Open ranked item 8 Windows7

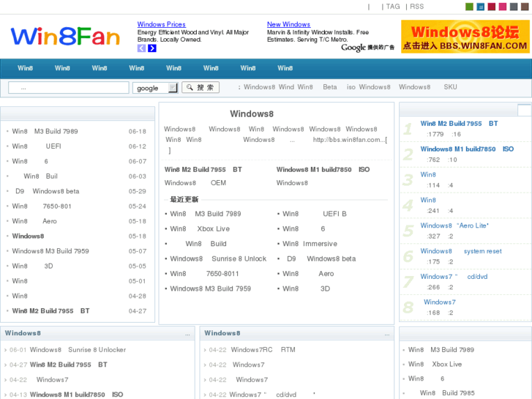pos(440,302)
